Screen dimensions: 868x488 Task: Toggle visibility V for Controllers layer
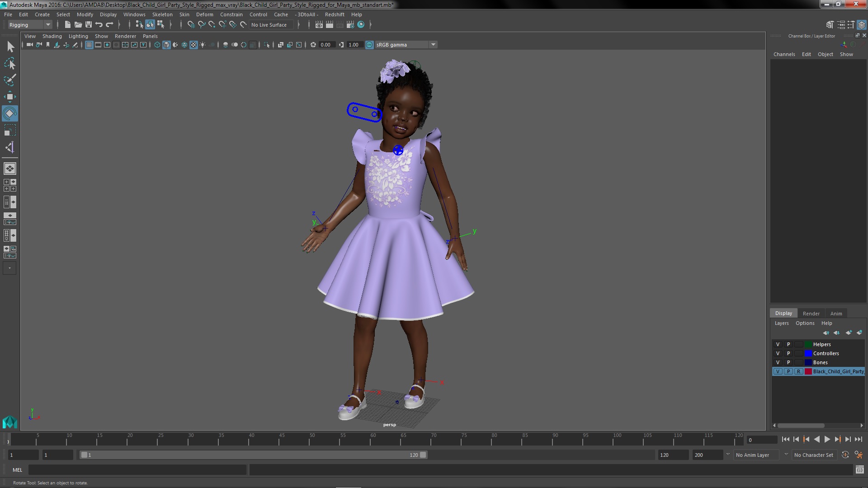click(x=778, y=353)
